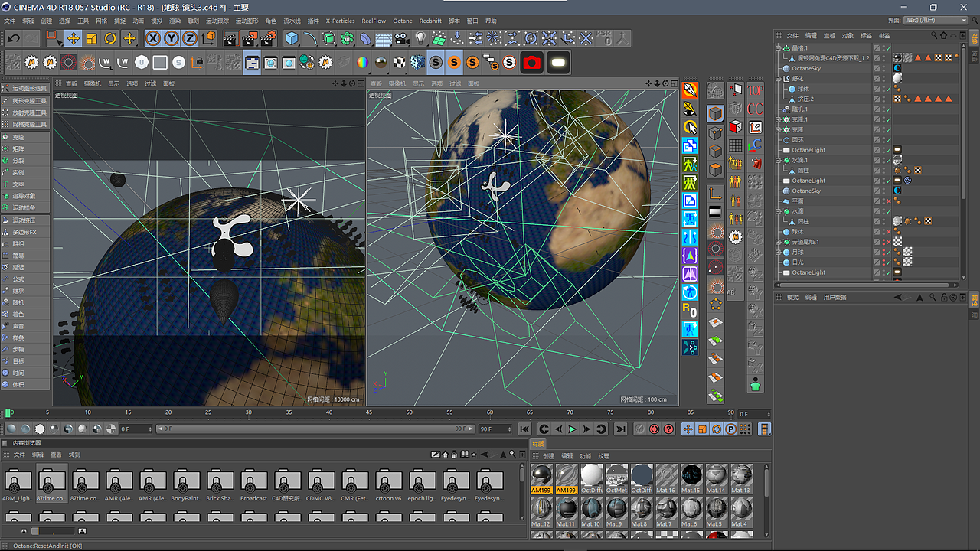Add a Cube primitive object
The image size is (980, 551).
[292, 38]
